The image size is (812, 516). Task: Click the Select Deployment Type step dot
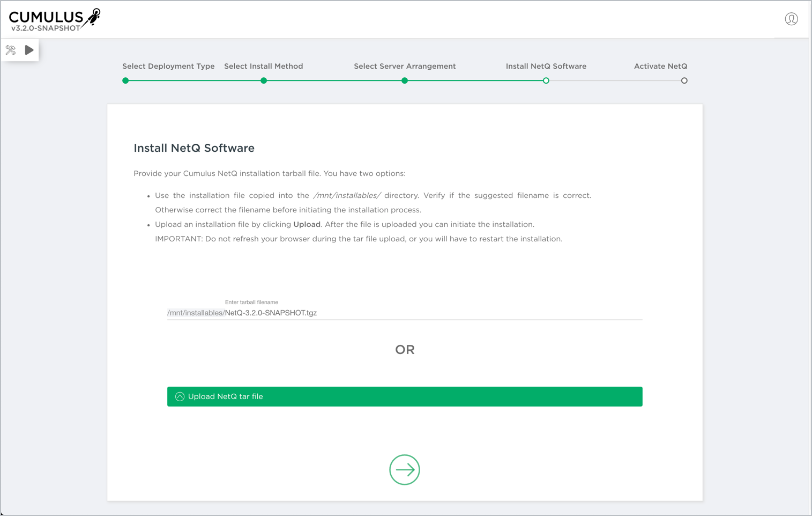coord(125,81)
